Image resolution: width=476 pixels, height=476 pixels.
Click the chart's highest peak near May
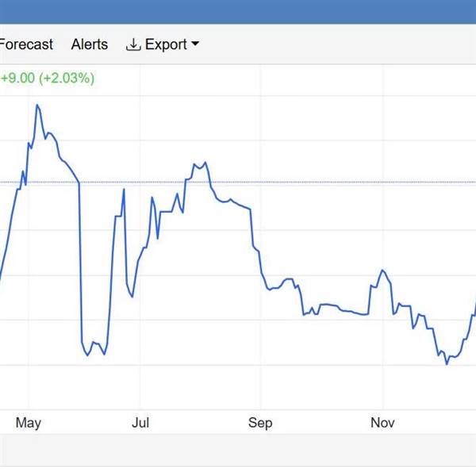[x=36, y=105]
